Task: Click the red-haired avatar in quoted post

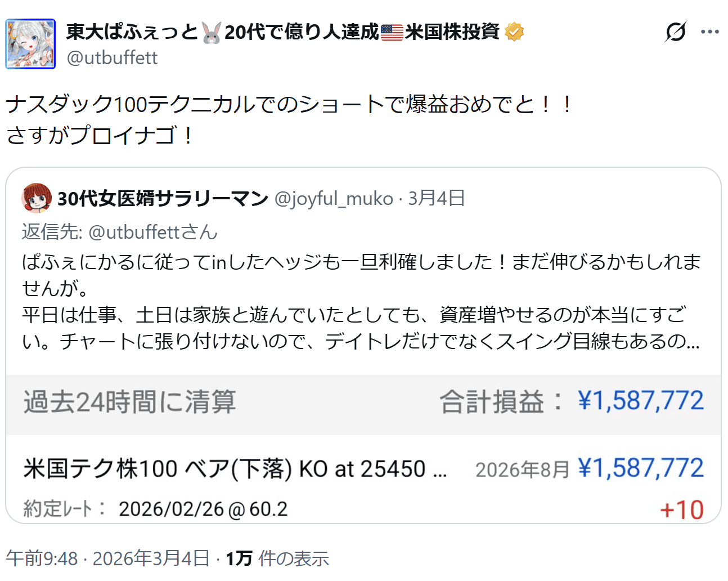Action: tap(37, 198)
